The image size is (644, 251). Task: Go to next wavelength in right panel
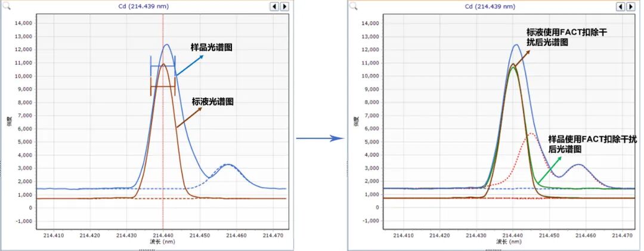pyautogui.click(x=631, y=7)
